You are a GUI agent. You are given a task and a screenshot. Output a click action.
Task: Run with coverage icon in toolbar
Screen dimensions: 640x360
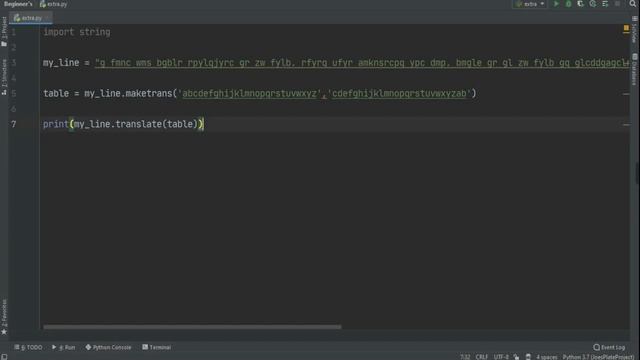[580, 4]
